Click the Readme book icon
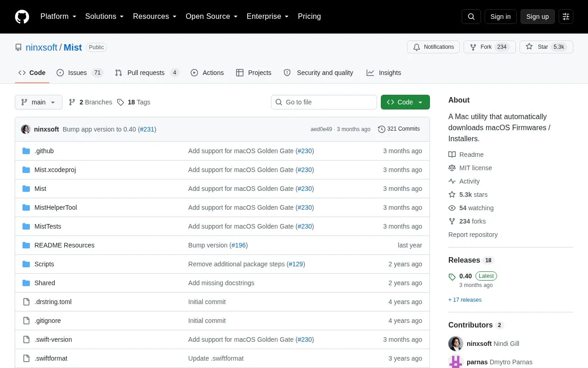The image size is (588, 368). click(x=452, y=155)
